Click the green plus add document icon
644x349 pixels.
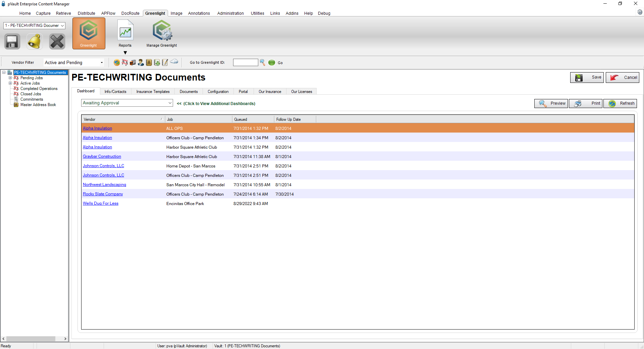[157, 62]
